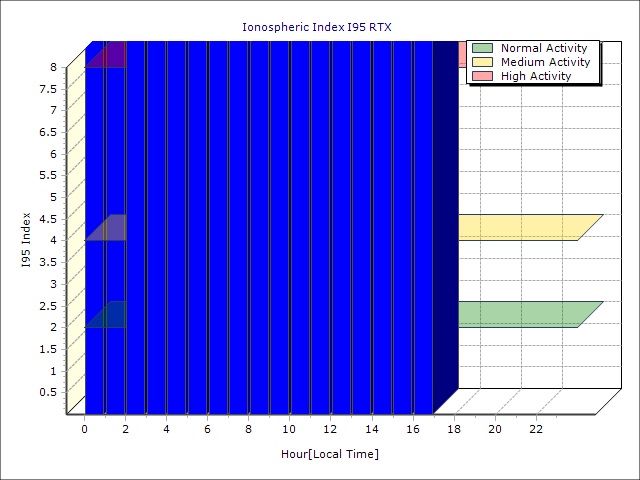Screen dimensions: 640x480
Task: Click y-axis label '3.5'
Action: 48,262
